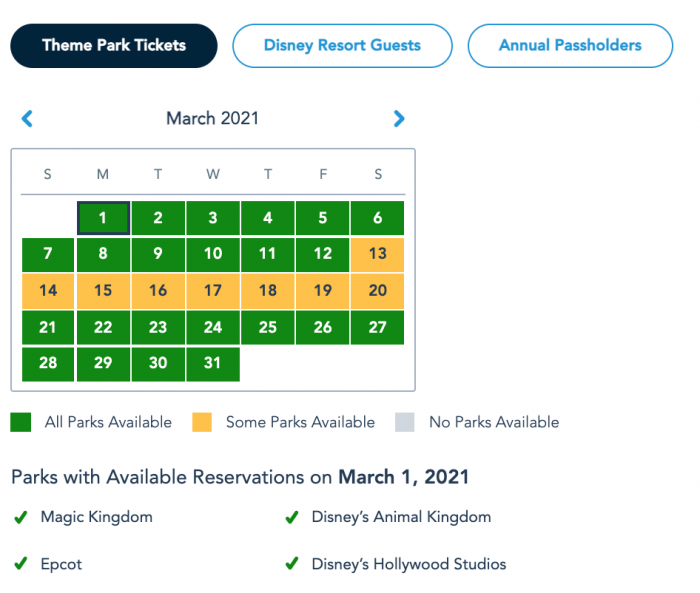Click the green checkmark beside Epcot
This screenshot has width=700, height=593.
coord(20,564)
